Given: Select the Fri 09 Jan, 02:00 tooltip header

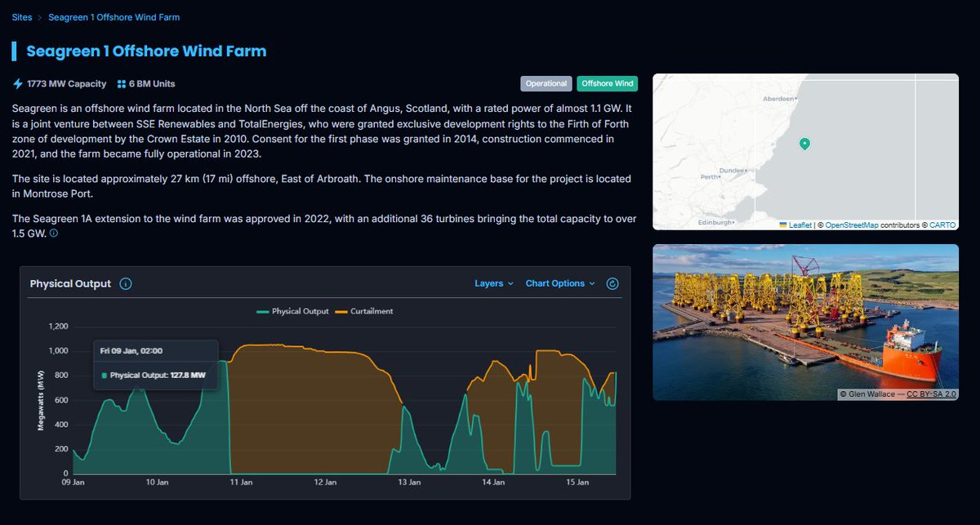Looking at the screenshot, I should coord(131,350).
